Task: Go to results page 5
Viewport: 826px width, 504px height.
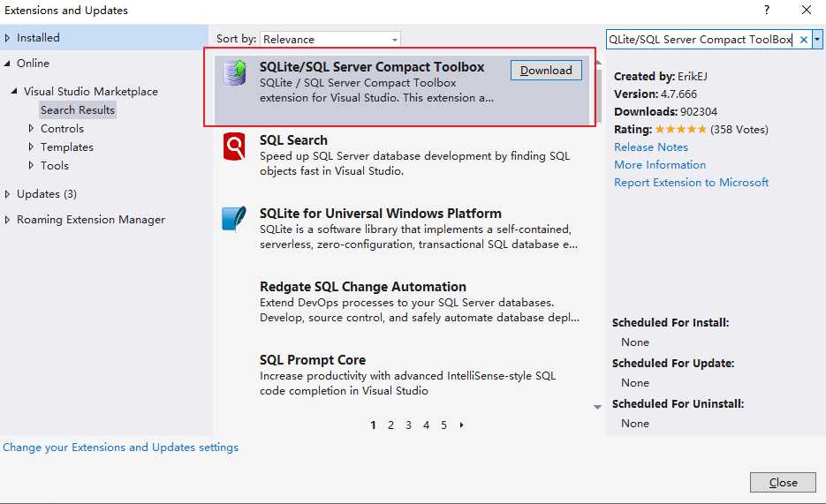Action: pos(444,425)
